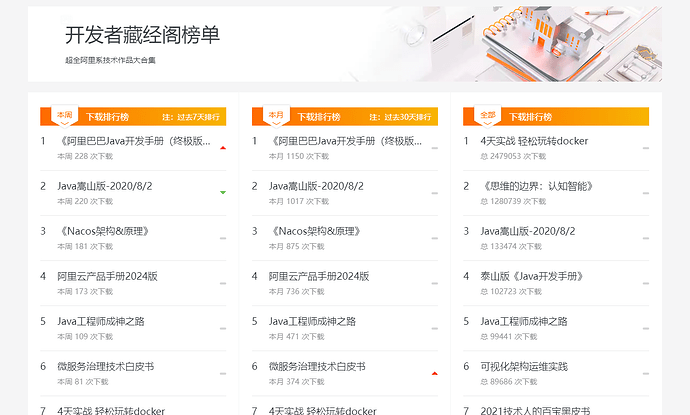690x415 pixels.
Task: Open weekly 微服务治理技术白皮书 entry
Action: pyautogui.click(x=106, y=367)
